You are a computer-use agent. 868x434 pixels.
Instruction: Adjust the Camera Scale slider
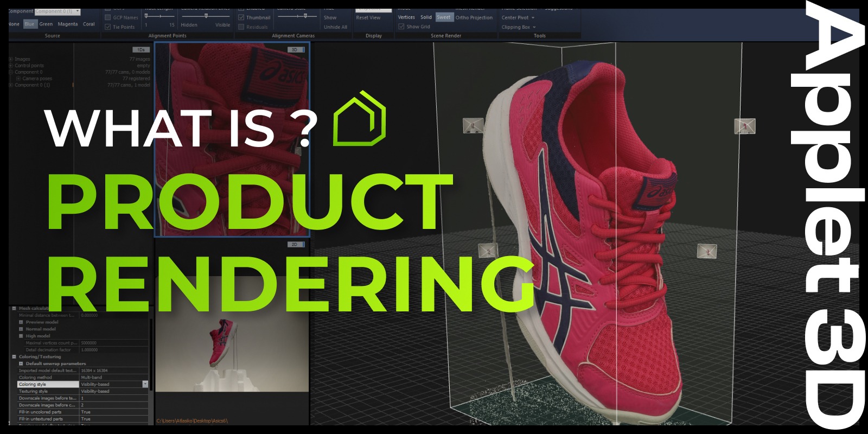[297, 16]
